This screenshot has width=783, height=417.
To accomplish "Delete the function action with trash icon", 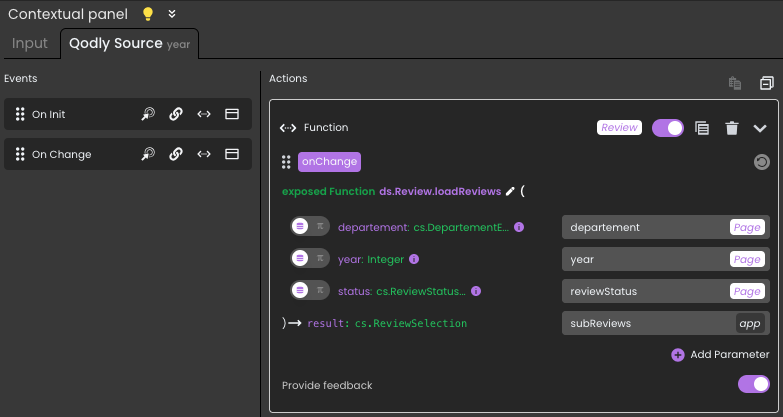I will point(732,128).
